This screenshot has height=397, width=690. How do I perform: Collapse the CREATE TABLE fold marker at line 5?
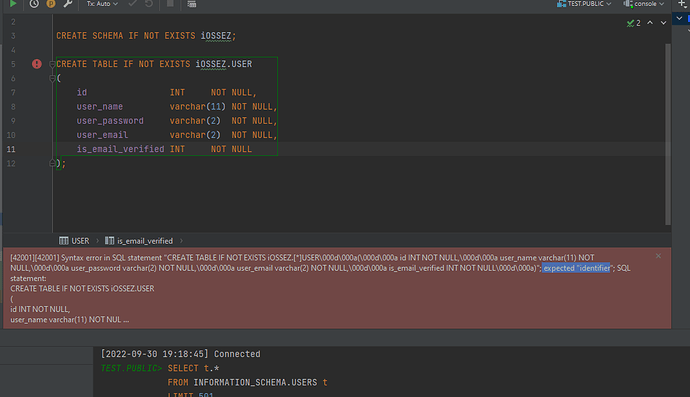click(x=52, y=64)
